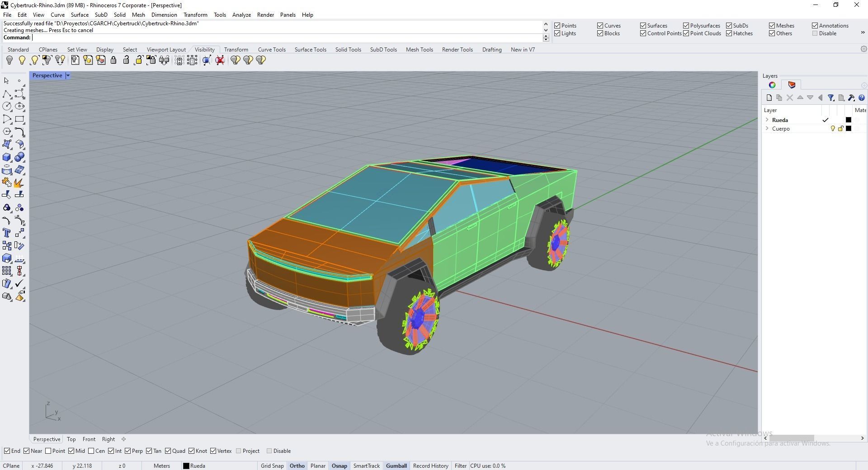Toggle Record History in status bar
The image size is (868, 470).
[x=430, y=466]
